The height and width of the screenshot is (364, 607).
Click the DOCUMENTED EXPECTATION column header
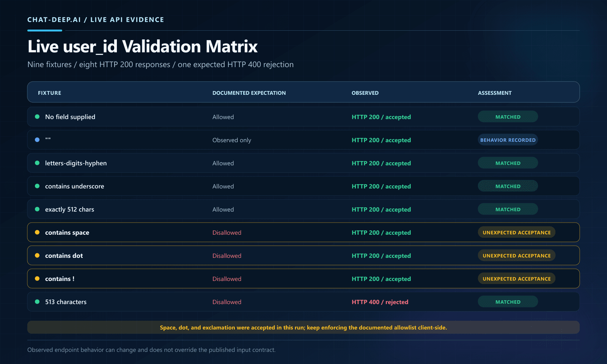249,93
